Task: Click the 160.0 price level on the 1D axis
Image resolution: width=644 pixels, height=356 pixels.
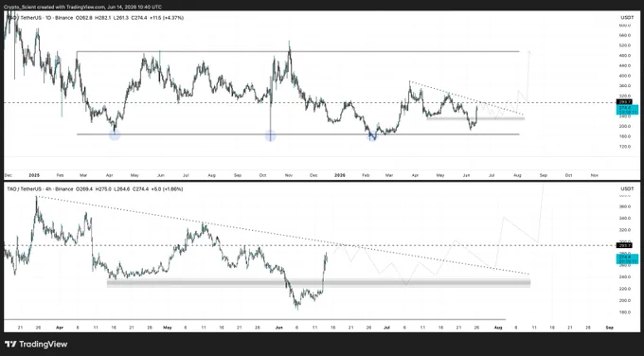Action: pyautogui.click(x=624, y=136)
